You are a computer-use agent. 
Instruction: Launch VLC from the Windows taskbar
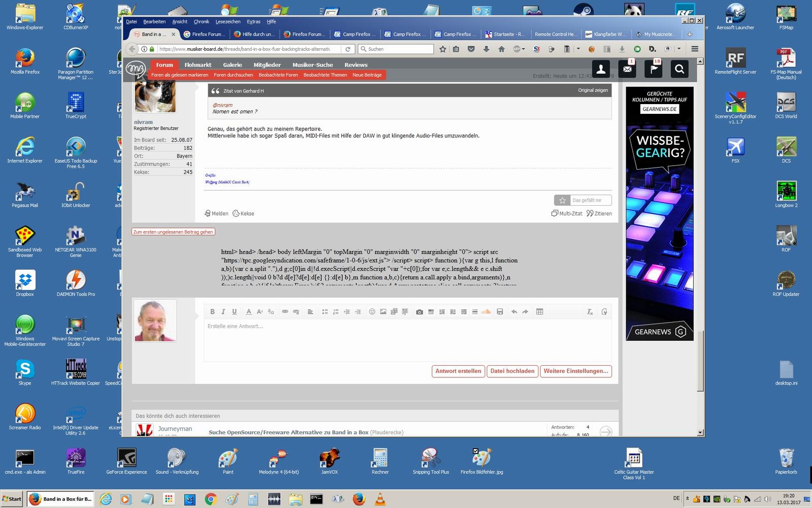[380, 499]
